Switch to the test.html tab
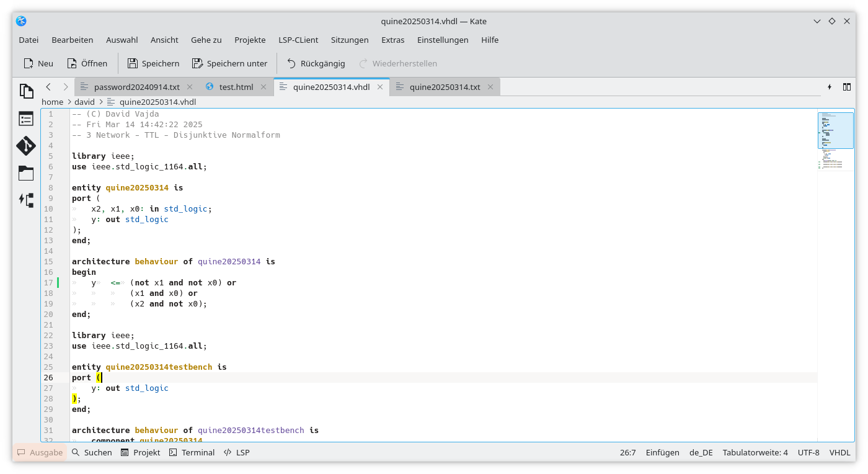This screenshot has height=474, width=868. pyautogui.click(x=236, y=87)
